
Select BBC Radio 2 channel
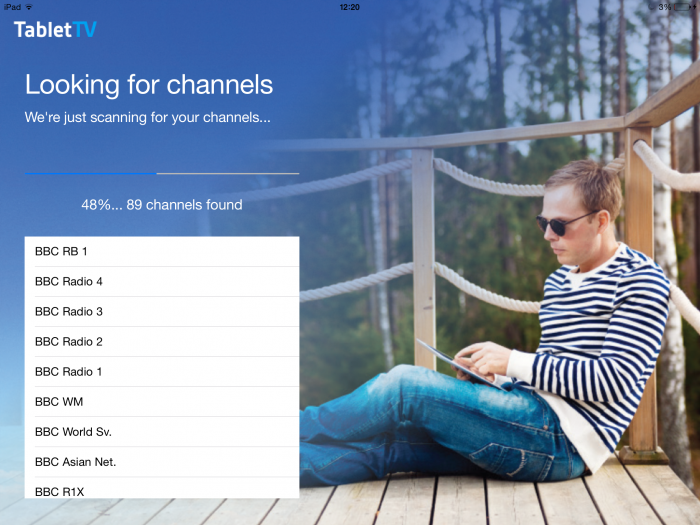[x=162, y=342]
